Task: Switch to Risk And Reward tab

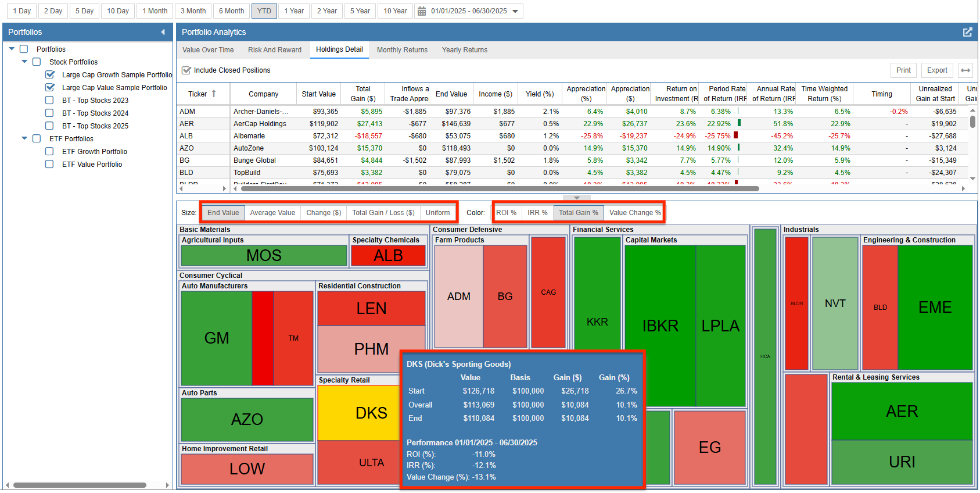Action: 275,50
